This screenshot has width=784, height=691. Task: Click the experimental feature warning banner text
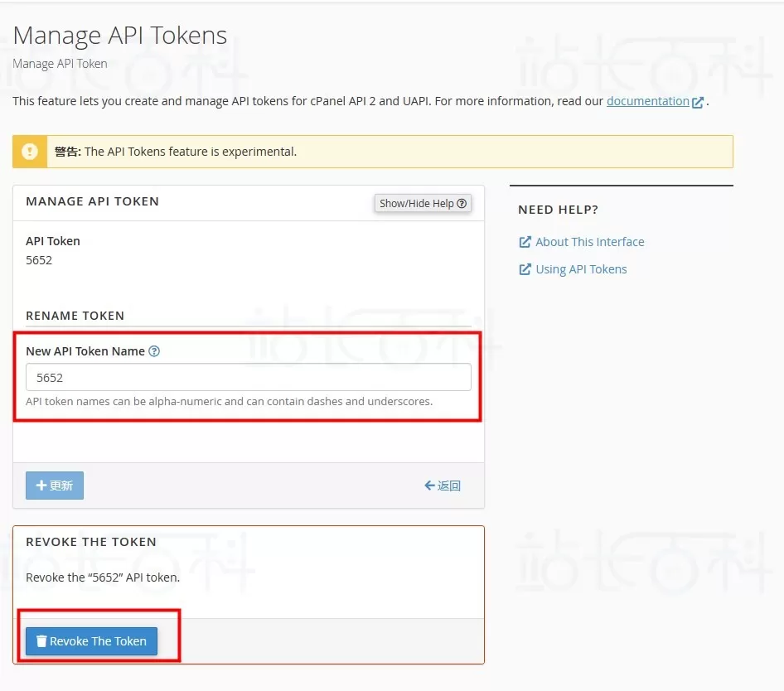click(191, 152)
